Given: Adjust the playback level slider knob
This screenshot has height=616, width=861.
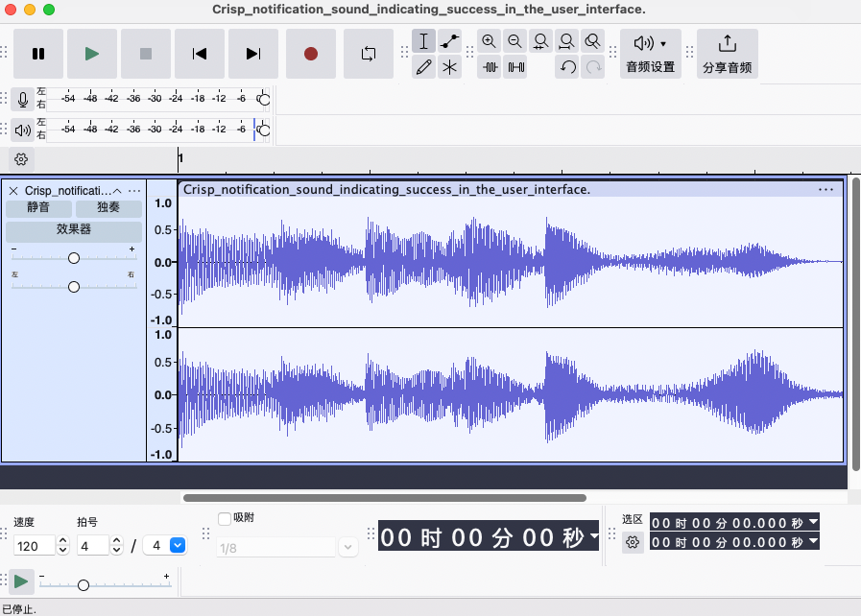Looking at the screenshot, I should coord(264,130).
